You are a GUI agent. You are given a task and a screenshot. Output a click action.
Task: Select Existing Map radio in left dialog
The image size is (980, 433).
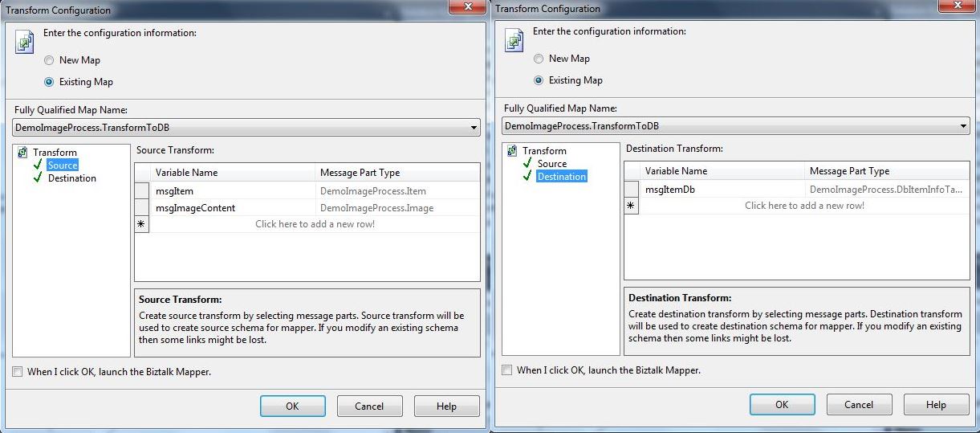50,82
